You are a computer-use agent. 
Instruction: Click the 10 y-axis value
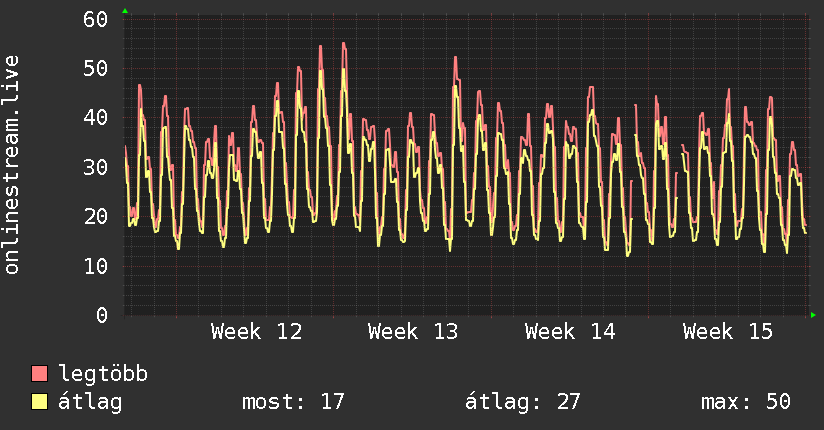click(x=95, y=266)
